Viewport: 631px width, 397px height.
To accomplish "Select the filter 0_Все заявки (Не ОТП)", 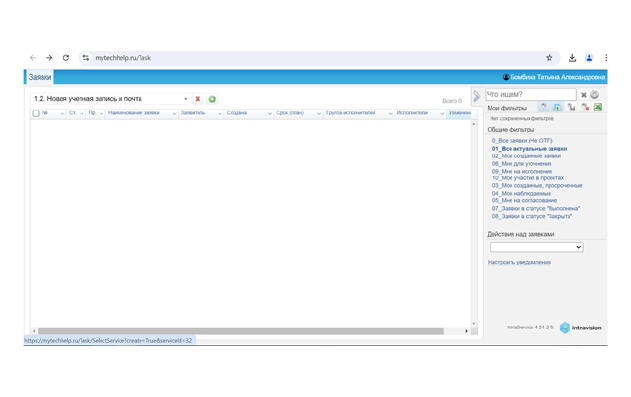I will point(522,140).
